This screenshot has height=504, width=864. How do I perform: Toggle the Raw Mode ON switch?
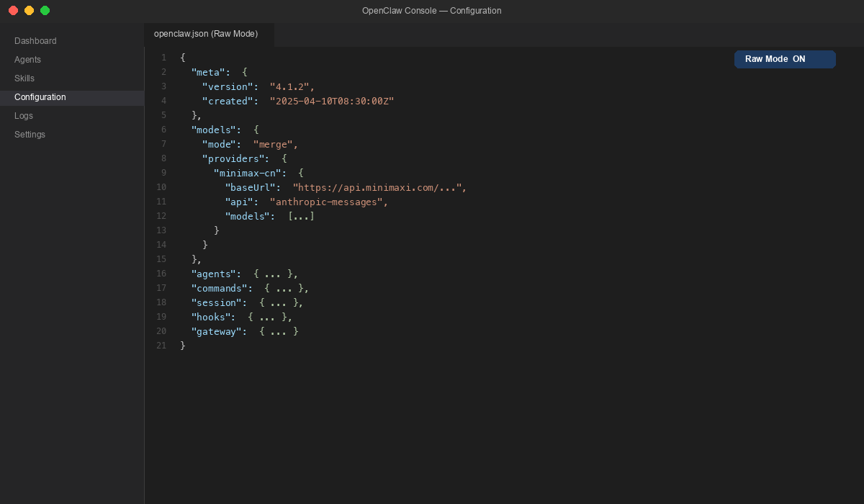tap(785, 59)
